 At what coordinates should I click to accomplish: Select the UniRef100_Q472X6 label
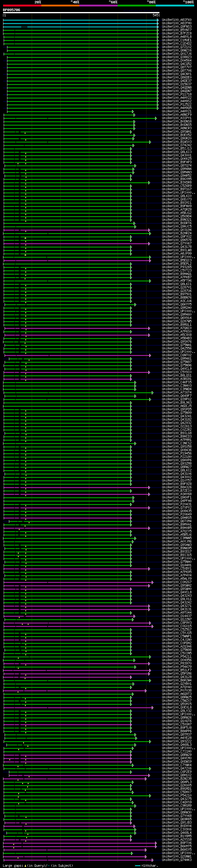click(x=176, y=768)
